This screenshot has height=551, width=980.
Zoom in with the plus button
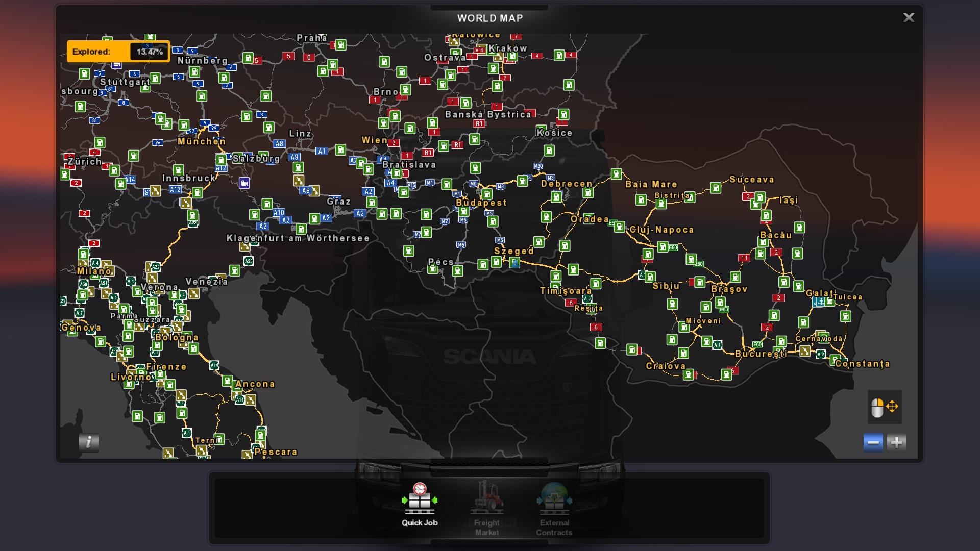[897, 442]
